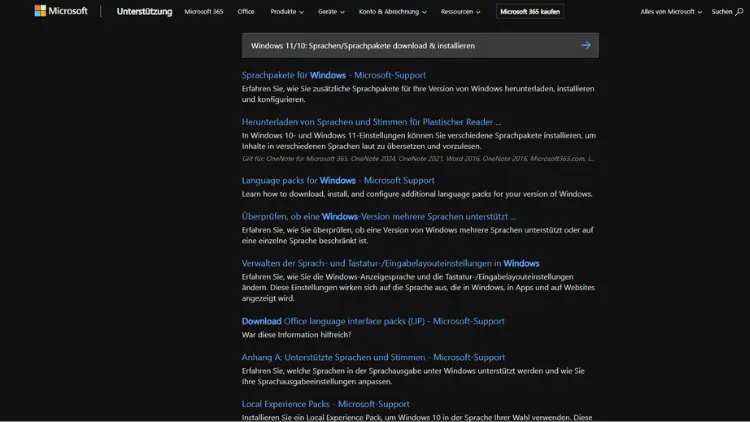Viewport: 750px width, 422px height.
Task: Open Überprüfen, ob eine Windows-Version result
Action: click(x=378, y=216)
